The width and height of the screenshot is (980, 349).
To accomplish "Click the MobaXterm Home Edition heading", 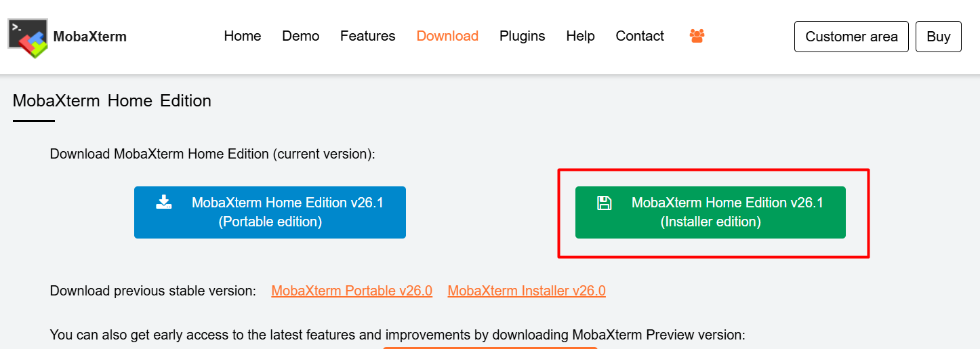I will point(113,101).
